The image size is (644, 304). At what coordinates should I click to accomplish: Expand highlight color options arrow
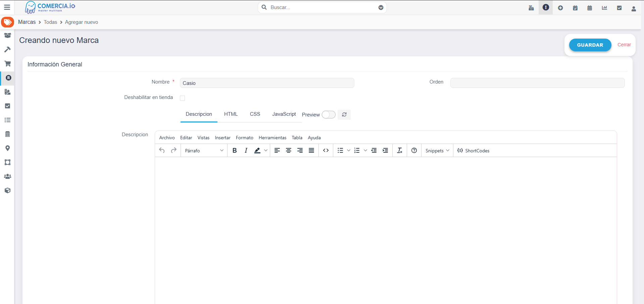coord(266,150)
